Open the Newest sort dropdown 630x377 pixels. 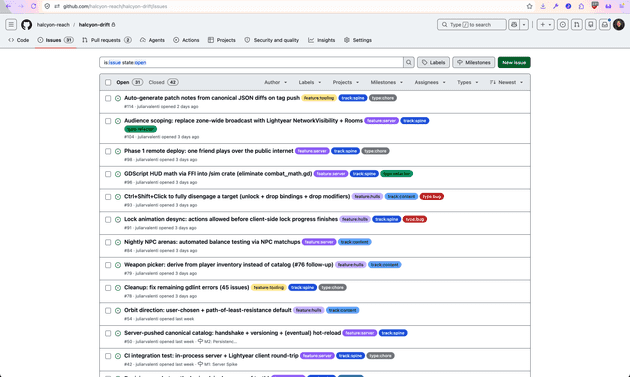click(506, 82)
